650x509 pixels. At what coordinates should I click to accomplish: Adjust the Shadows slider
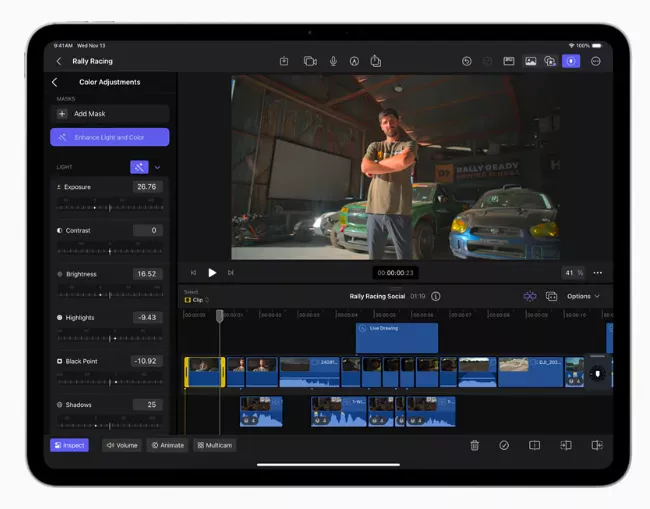pos(110,425)
